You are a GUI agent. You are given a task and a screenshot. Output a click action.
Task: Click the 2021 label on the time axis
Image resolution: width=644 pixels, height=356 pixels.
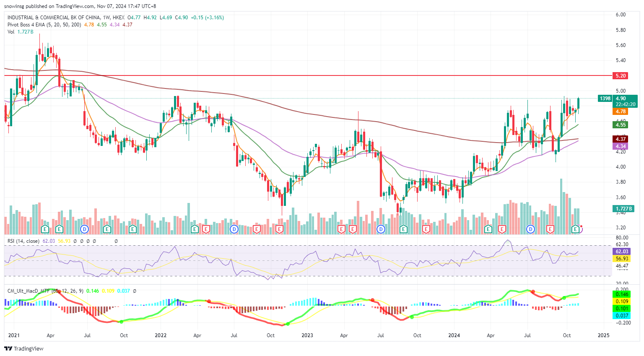pos(14,335)
